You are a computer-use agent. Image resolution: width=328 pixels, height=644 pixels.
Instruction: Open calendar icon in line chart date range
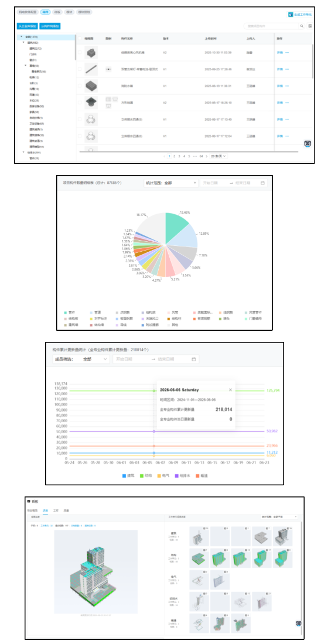(x=194, y=359)
